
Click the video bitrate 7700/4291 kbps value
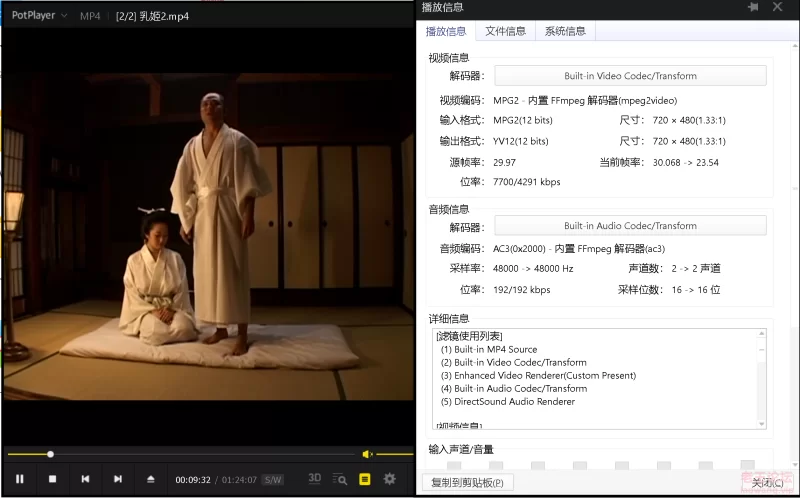click(527, 182)
